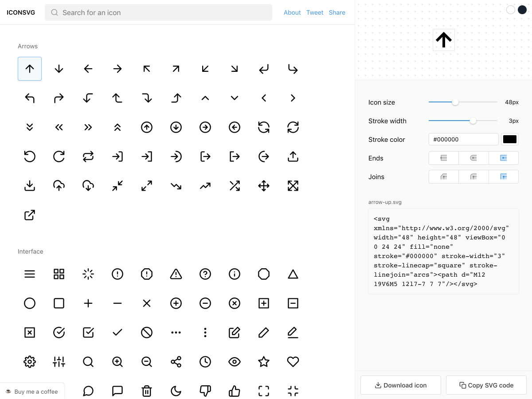Viewport: 532px width, 399px height.
Task: Select the sliders adjustment icon
Action: coord(59,362)
